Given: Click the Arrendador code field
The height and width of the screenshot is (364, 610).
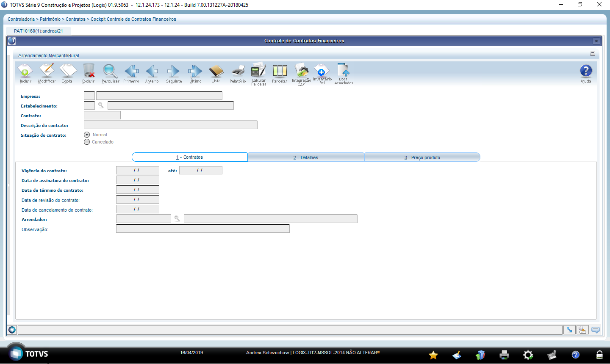Looking at the screenshot, I should tap(144, 219).
